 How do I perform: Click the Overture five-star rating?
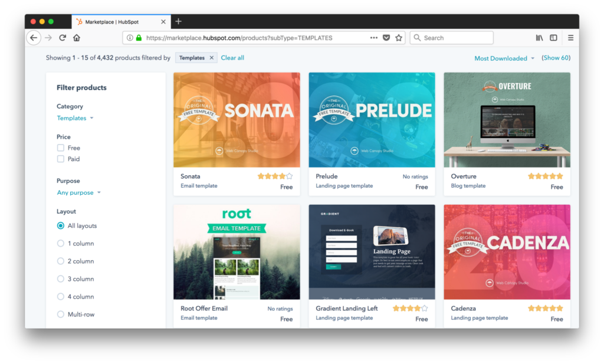point(546,176)
